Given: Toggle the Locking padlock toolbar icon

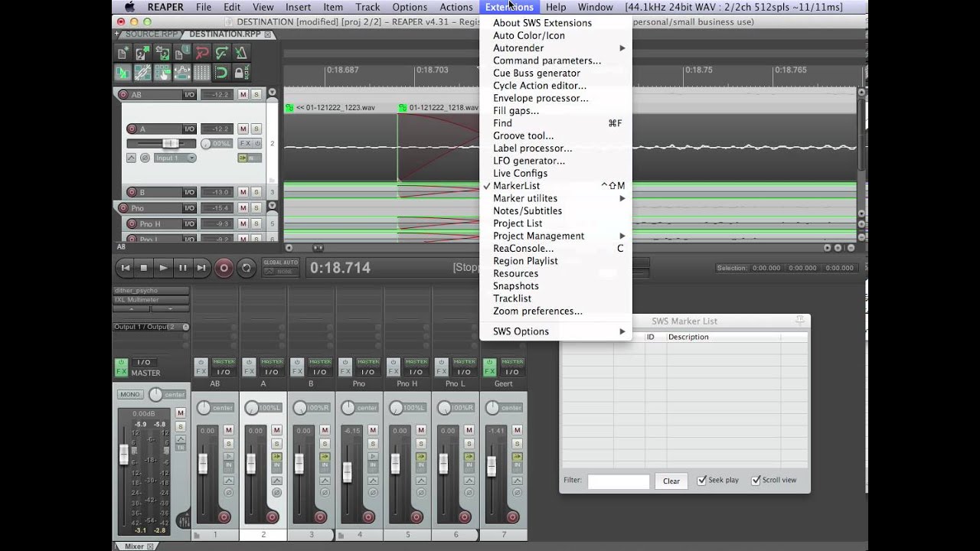Looking at the screenshot, I should (240, 73).
